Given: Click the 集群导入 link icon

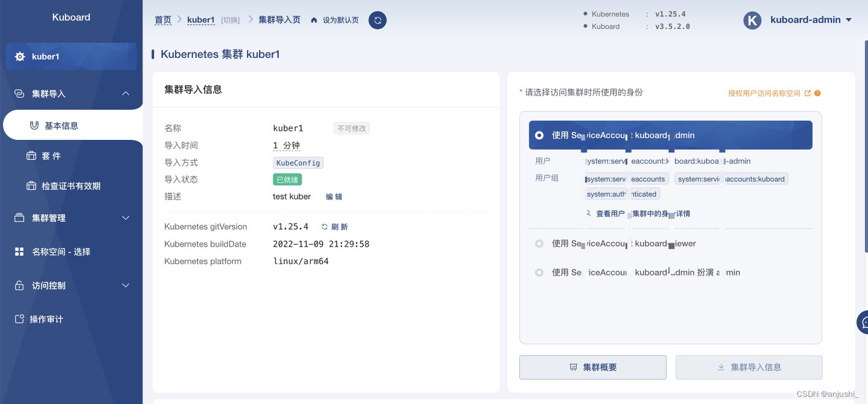Looking at the screenshot, I should click(19, 93).
